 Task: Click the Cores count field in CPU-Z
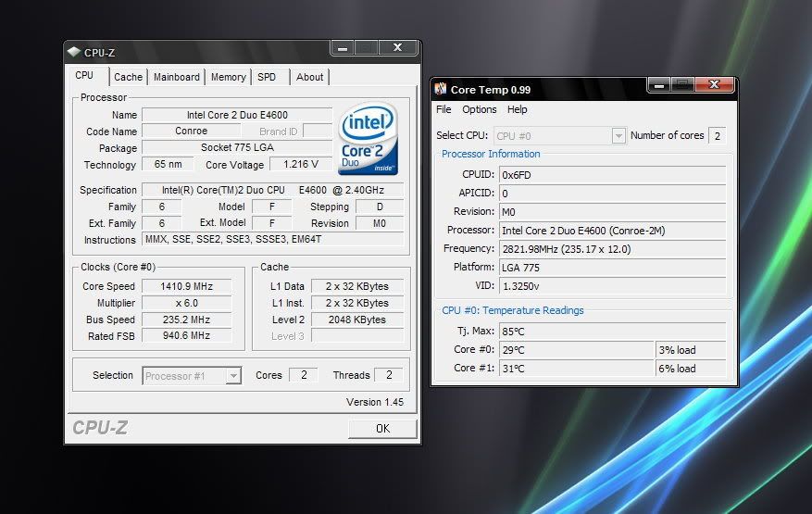click(304, 375)
